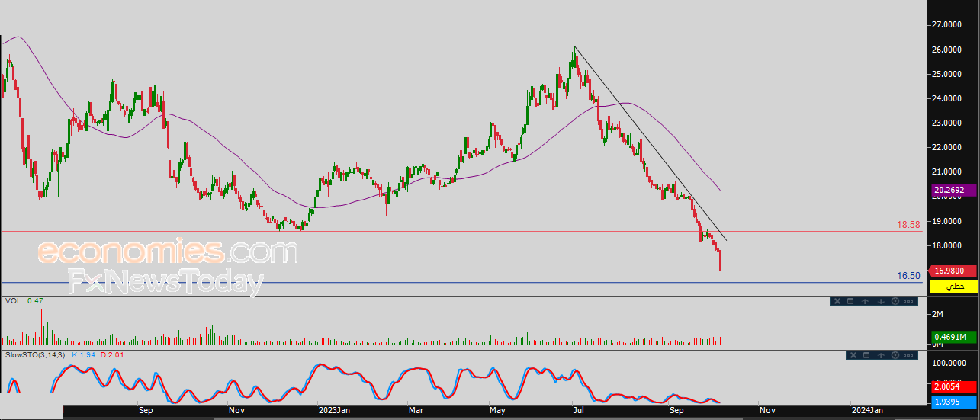980x420 pixels.
Task: Close the SlowSTO indicator panel
Action: (x=853, y=355)
